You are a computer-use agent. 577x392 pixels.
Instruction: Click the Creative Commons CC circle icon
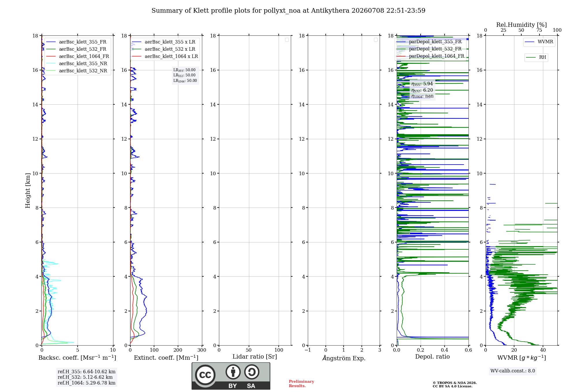pos(205,375)
